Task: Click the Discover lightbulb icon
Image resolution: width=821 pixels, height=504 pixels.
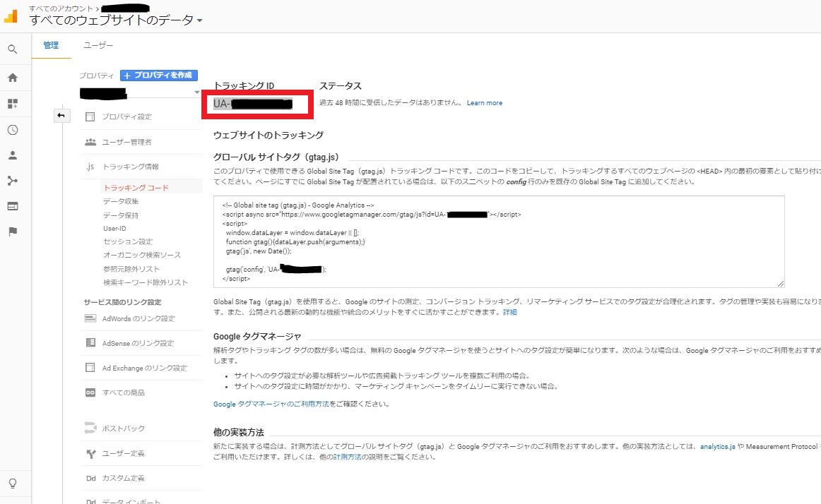Action: (13, 483)
